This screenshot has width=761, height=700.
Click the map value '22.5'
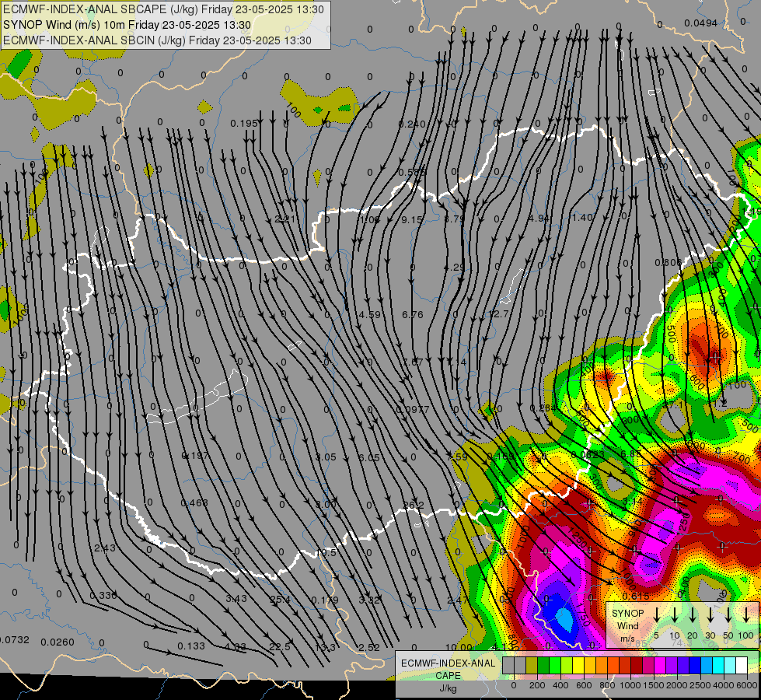click(x=280, y=646)
